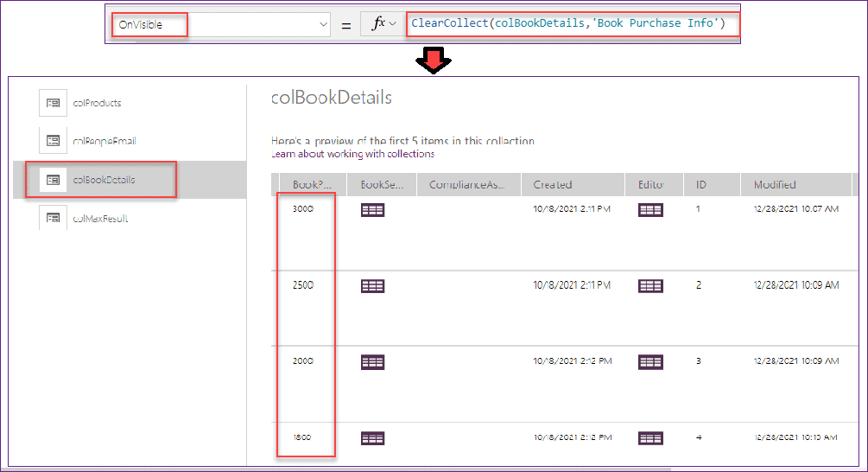Expand the fx function chevron
The width and height of the screenshot is (868, 472).
[392, 24]
